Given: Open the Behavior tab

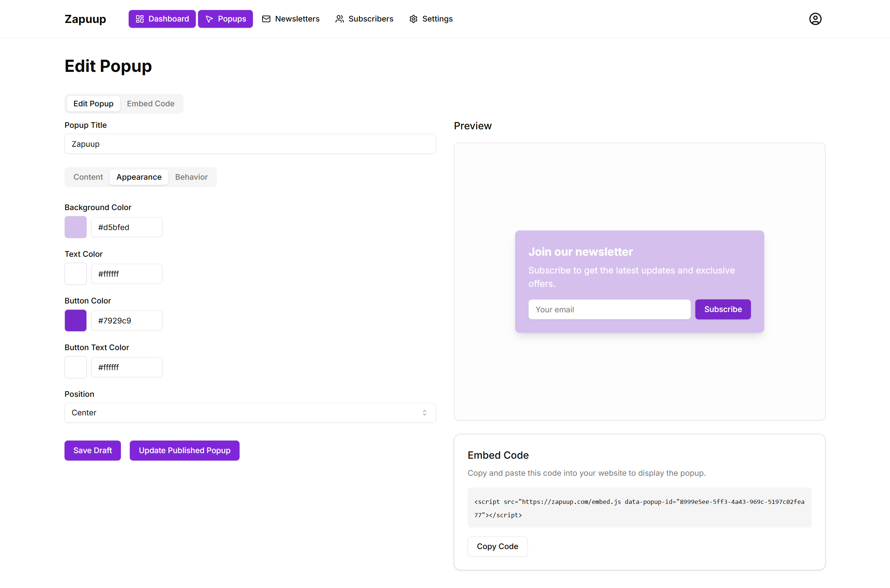Looking at the screenshot, I should point(191,177).
